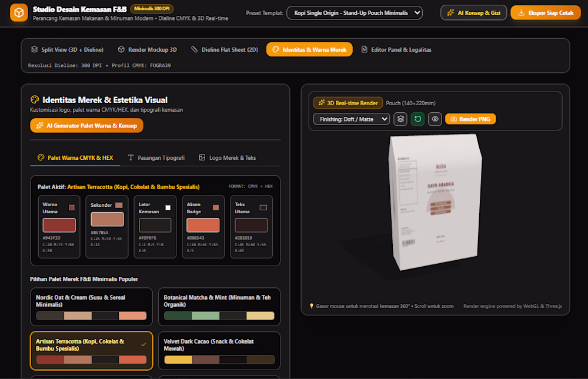The width and height of the screenshot is (588, 379).
Task: Click Ekspor Siap Cetak button
Action: click(546, 13)
